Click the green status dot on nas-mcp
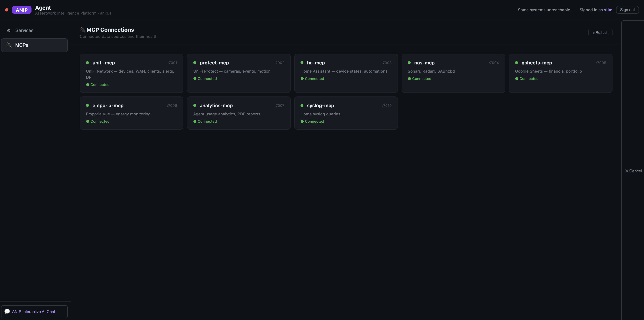 (409, 63)
